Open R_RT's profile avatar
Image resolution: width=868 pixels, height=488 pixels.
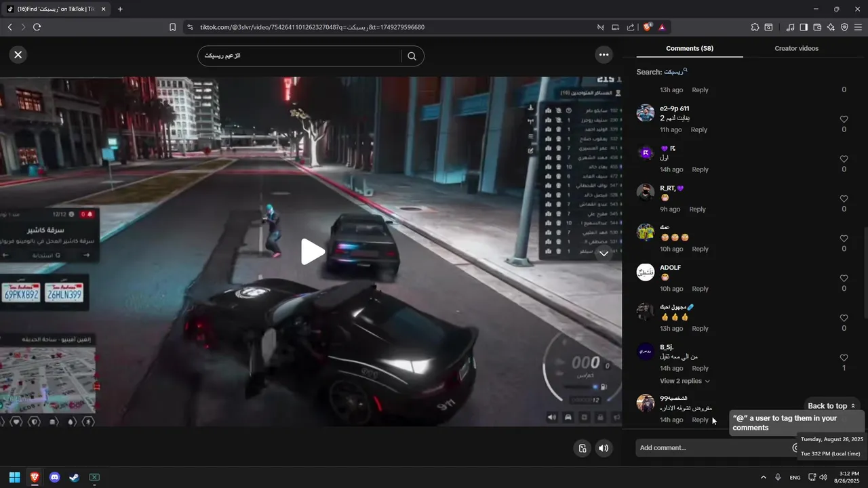tap(645, 192)
